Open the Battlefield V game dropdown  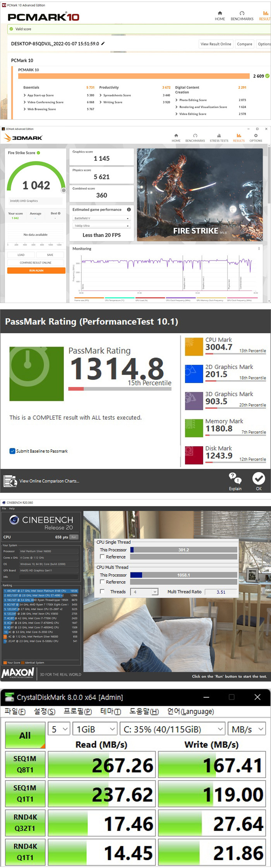102,218
